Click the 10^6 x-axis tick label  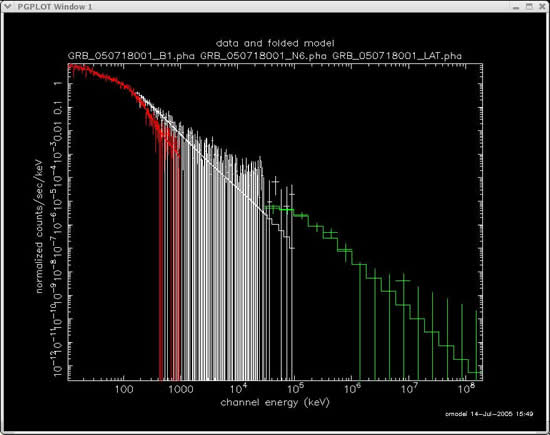352,388
